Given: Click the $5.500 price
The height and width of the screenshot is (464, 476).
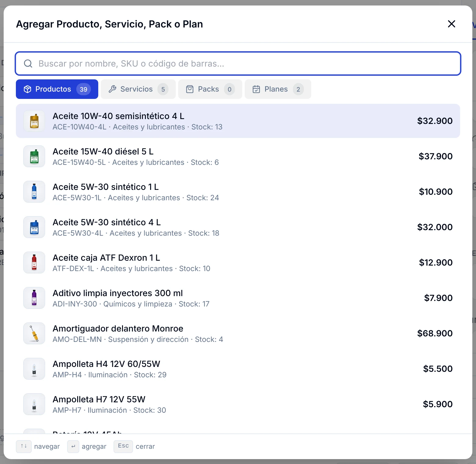Looking at the screenshot, I should tap(438, 369).
